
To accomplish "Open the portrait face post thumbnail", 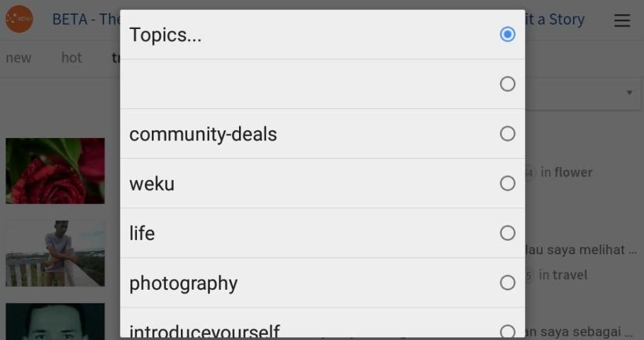I will tap(55, 322).
